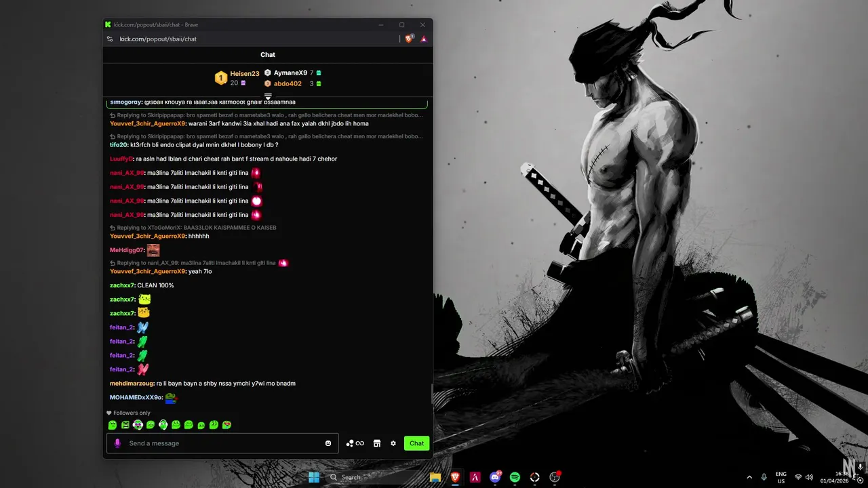Click the 'Followers only' label
Screen dimensions: 868x488
tap(132, 413)
